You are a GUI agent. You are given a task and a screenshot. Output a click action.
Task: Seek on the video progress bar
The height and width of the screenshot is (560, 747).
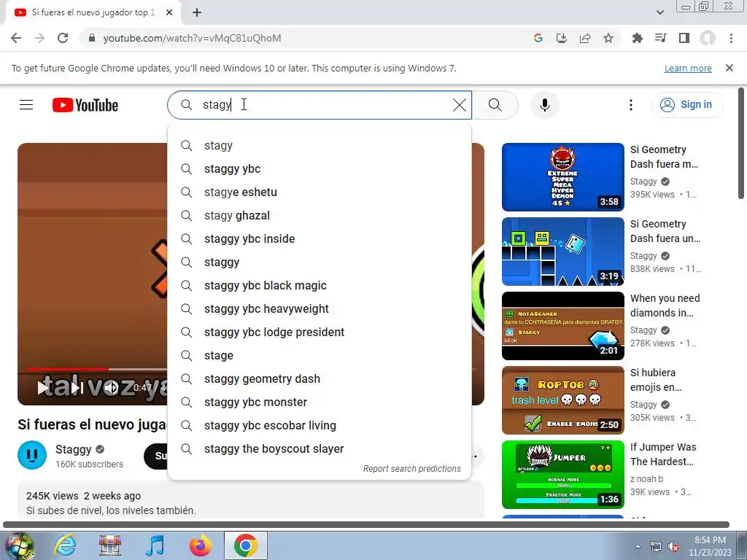pyautogui.click(x=97, y=369)
